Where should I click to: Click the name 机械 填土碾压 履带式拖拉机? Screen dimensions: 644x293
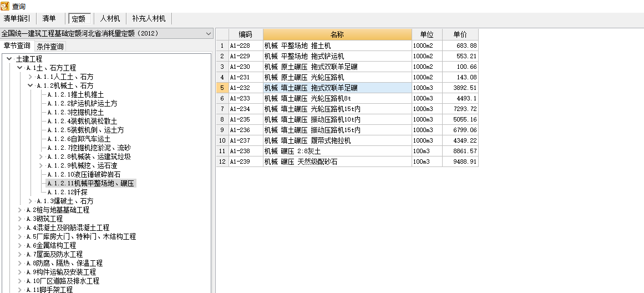tap(308, 140)
